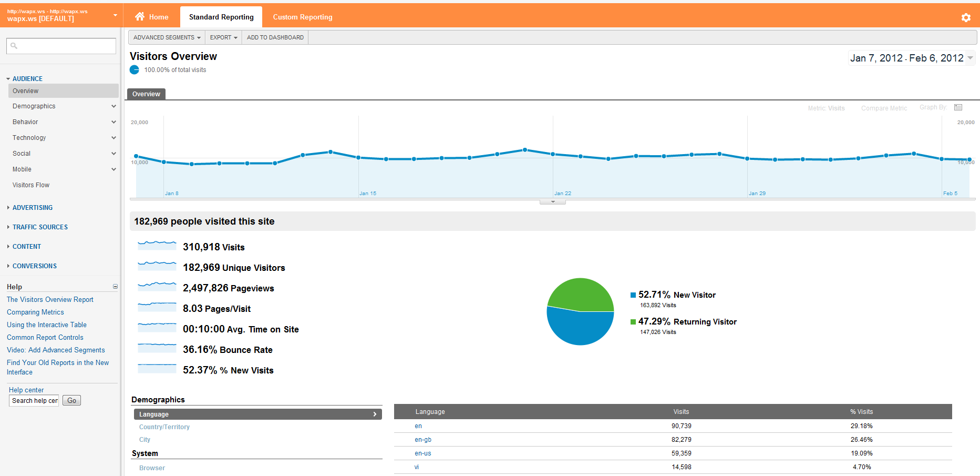Open the Comparing Metrics help link
The image size is (980, 476).
tap(35, 312)
